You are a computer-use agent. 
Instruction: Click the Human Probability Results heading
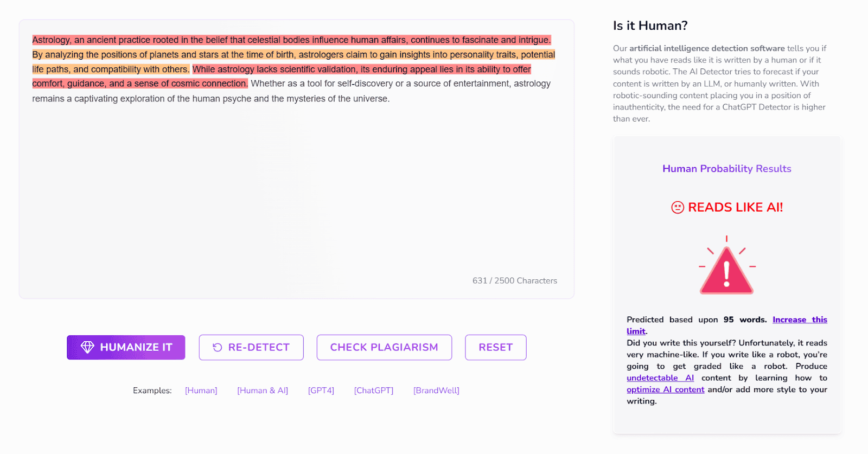(726, 169)
